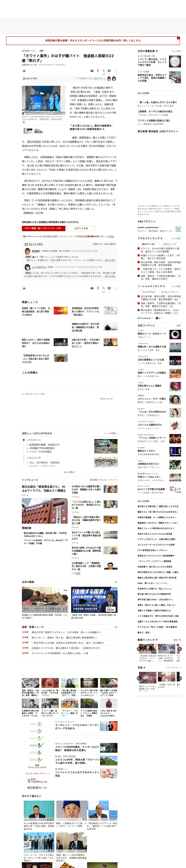Select the 読まれています tab
The width and height of the screenshot is (186, 868).
(148, 244)
